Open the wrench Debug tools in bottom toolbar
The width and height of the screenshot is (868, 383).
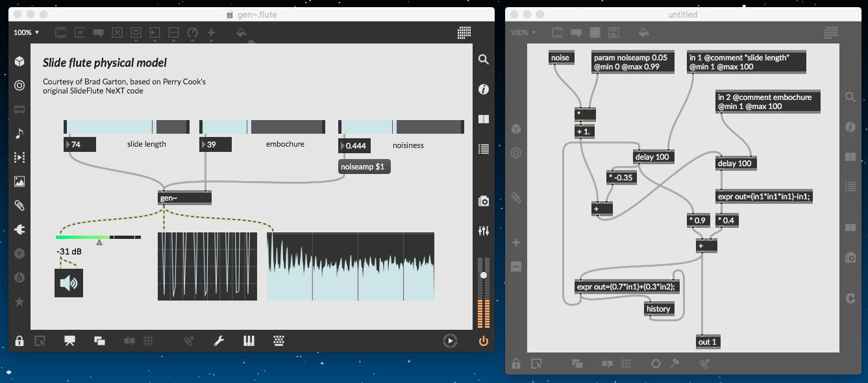pos(219,341)
